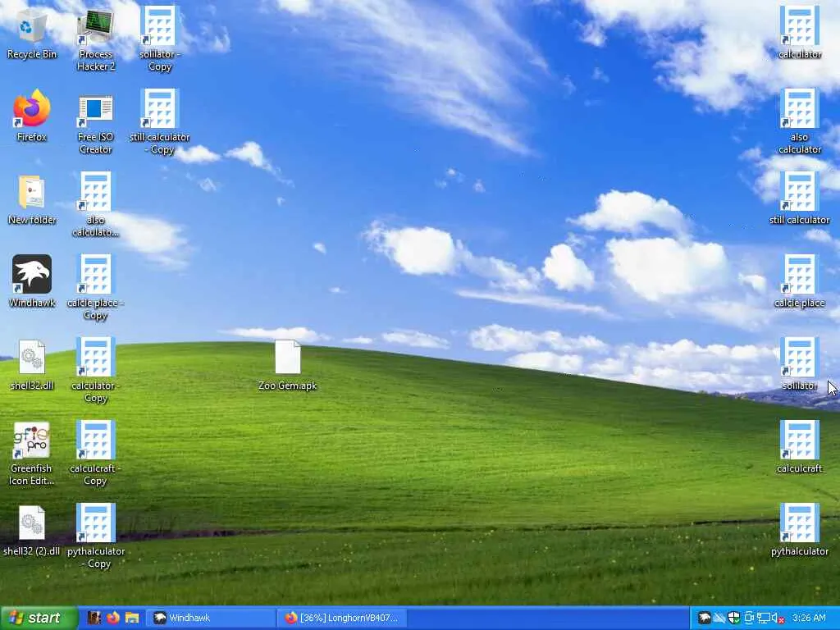Open the Firefox desktop shortcut

[32, 116]
